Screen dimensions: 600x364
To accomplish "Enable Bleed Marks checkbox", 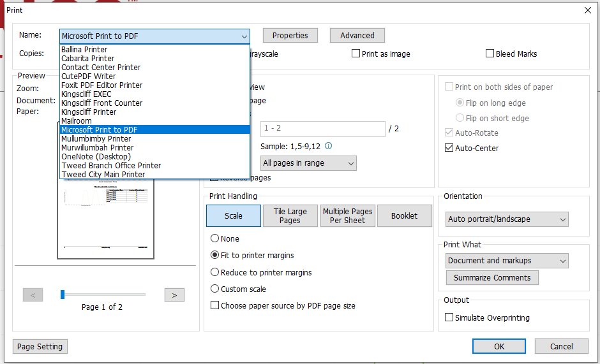I will (490, 54).
